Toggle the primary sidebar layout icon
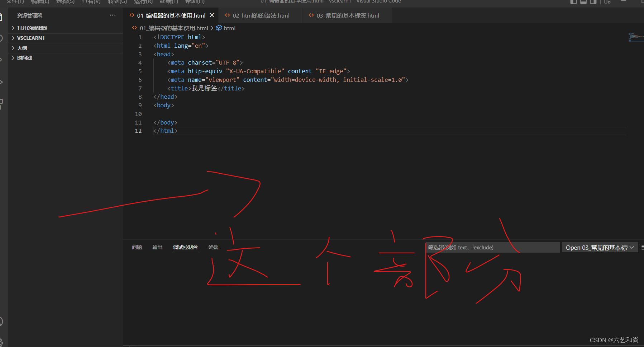Image resolution: width=644 pixels, height=347 pixels. pos(574,1)
